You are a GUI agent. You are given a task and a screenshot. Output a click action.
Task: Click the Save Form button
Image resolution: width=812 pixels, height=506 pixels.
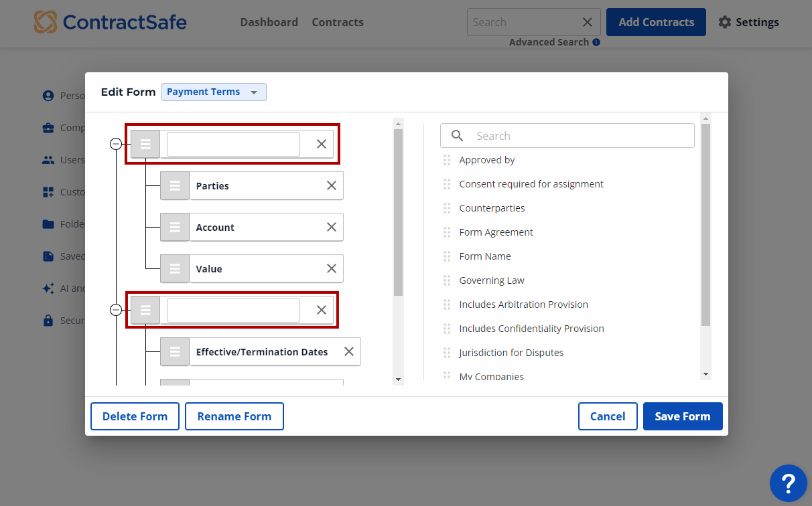tap(682, 416)
